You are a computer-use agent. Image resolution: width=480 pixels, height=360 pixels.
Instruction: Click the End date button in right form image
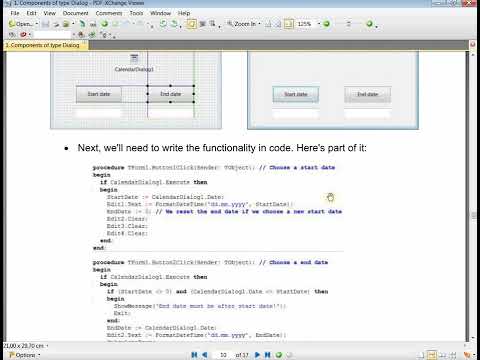(x=368, y=94)
